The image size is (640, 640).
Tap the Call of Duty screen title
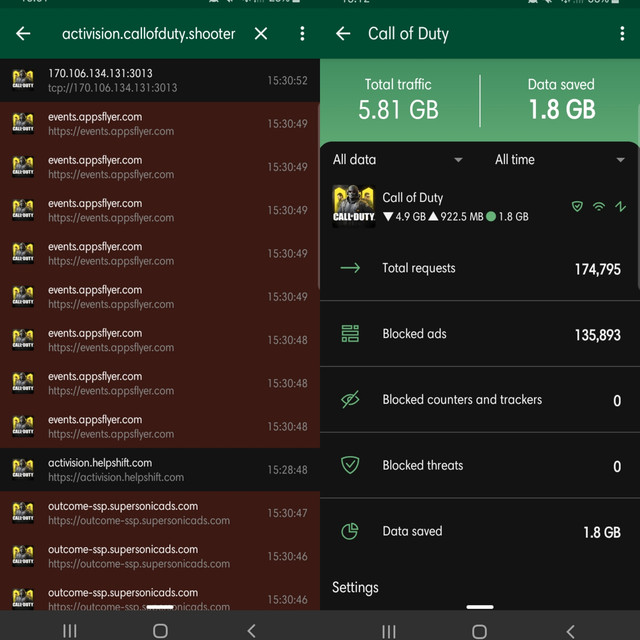click(408, 33)
